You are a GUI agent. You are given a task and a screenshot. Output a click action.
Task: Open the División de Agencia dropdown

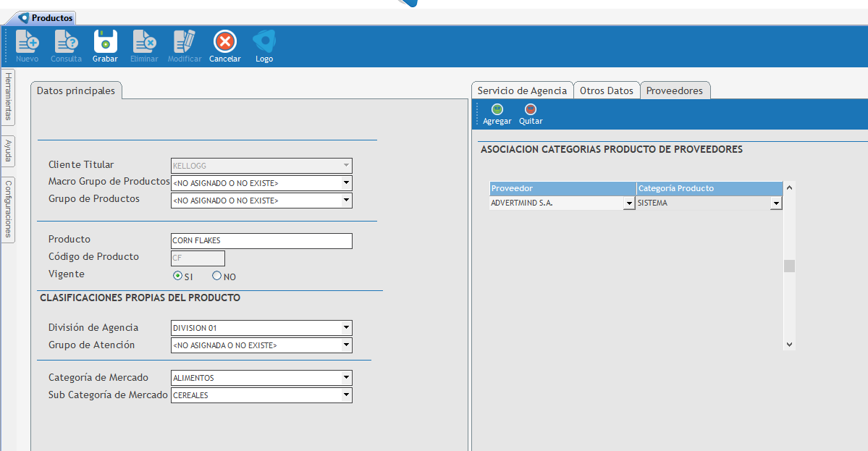point(346,328)
